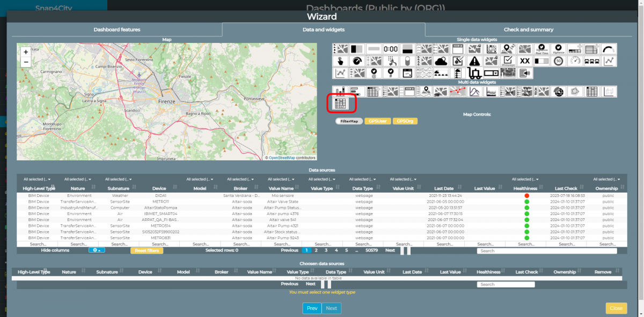Choose the three buses widget icon
The width and height of the screenshot is (644, 317).
[x=591, y=62]
